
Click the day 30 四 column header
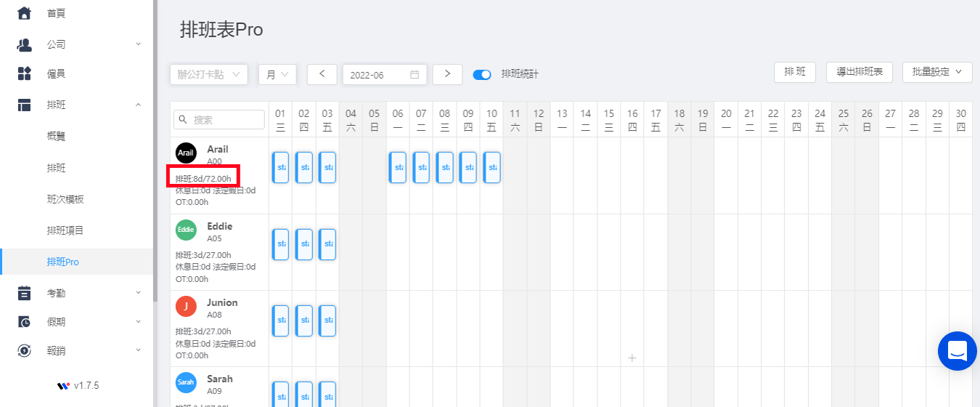960,120
